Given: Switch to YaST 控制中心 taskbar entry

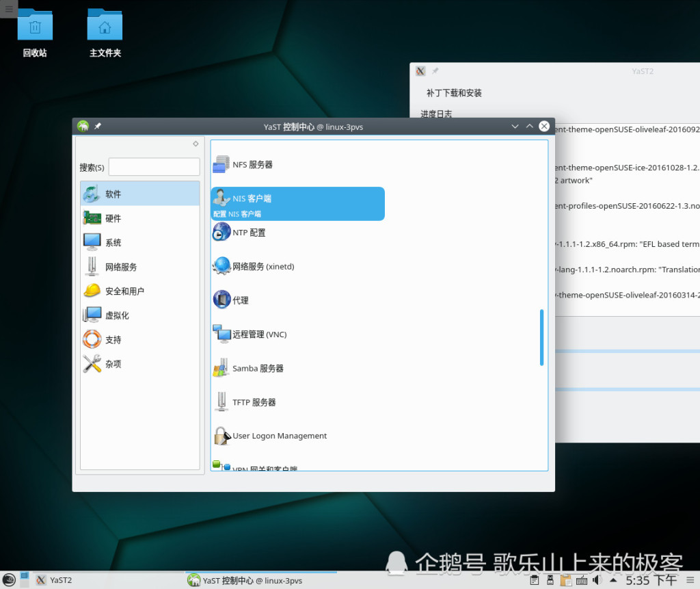Looking at the screenshot, I should coord(261,580).
